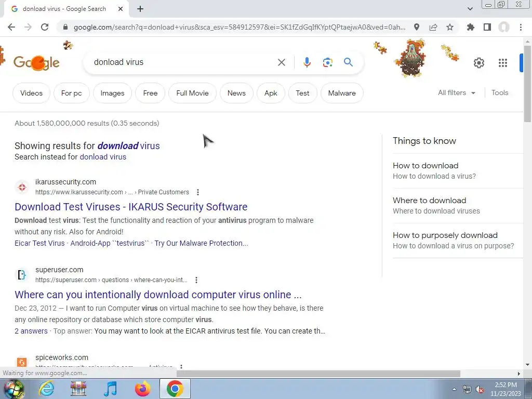Image resolution: width=532 pixels, height=399 pixels.
Task: Click the muted volume tray icon
Action: pos(480,390)
